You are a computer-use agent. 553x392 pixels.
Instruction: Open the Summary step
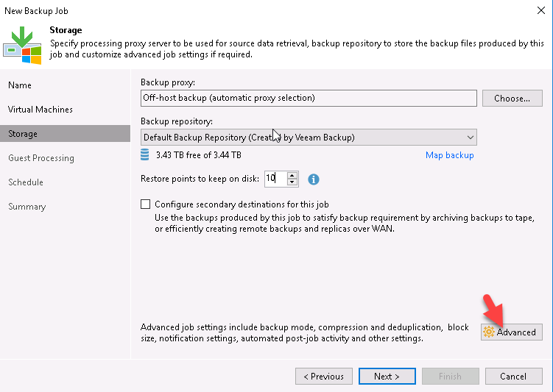[x=27, y=207]
